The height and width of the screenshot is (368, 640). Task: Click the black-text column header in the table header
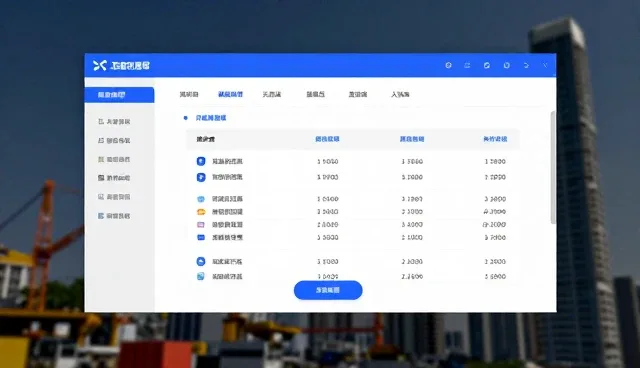pos(206,139)
